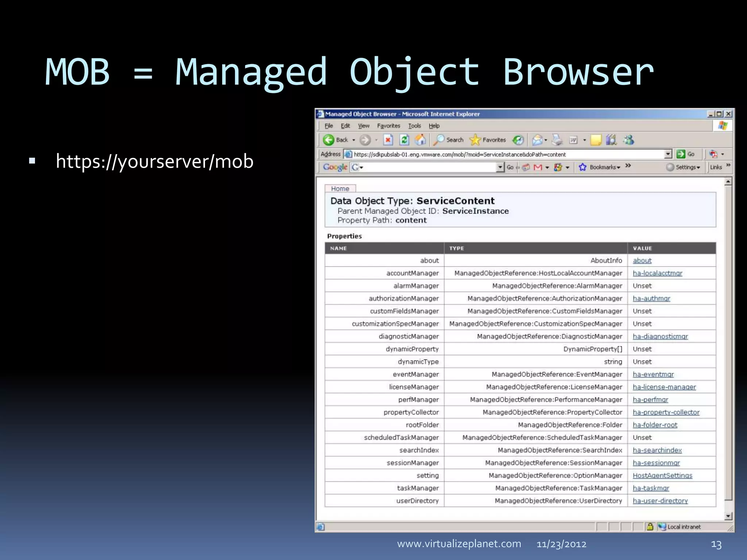Follow the ha-property-collector link

[666, 412]
